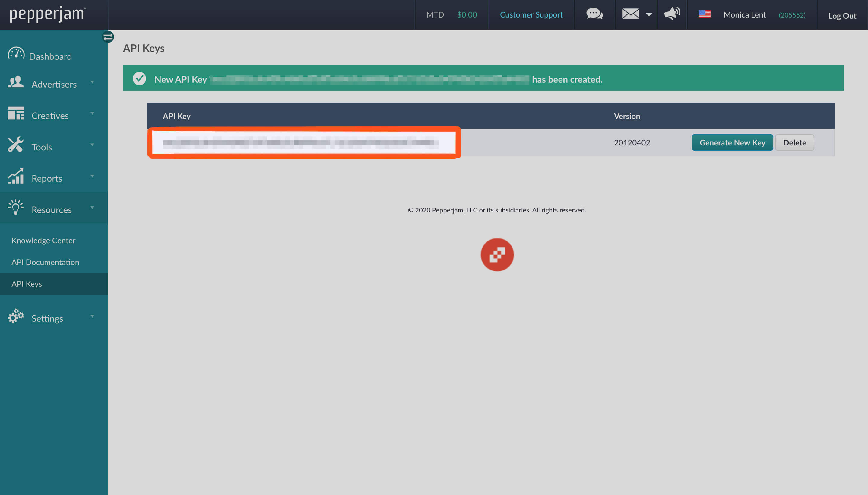Collapse the Resources menu arrow
Image resolution: width=868 pixels, height=495 pixels.
(x=92, y=207)
